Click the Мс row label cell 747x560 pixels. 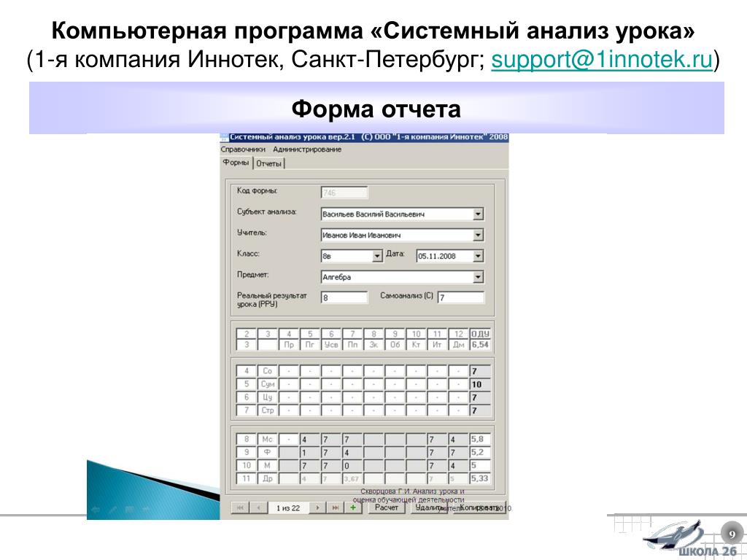[267, 440]
